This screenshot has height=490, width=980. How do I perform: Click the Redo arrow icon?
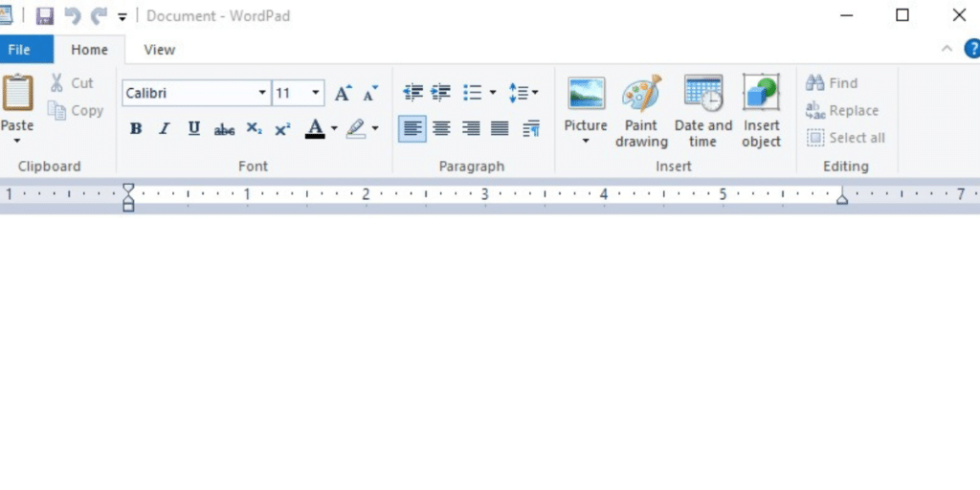[99, 15]
